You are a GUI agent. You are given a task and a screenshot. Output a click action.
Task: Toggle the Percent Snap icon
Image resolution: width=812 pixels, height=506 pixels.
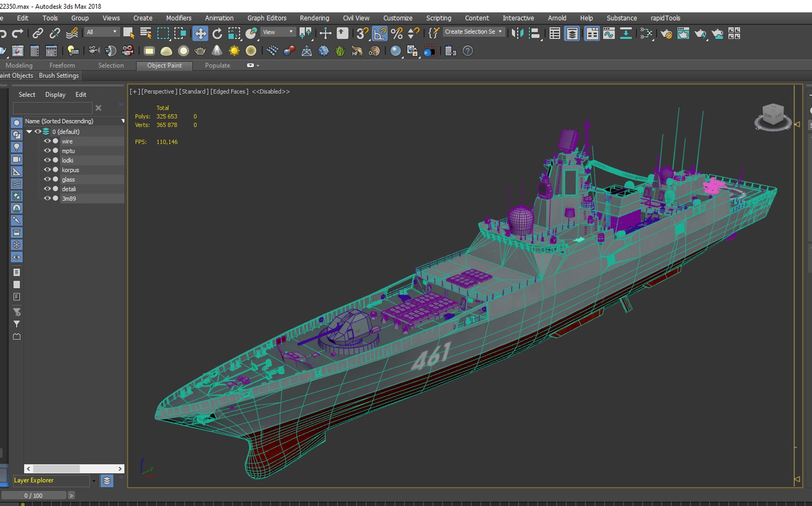[397, 33]
